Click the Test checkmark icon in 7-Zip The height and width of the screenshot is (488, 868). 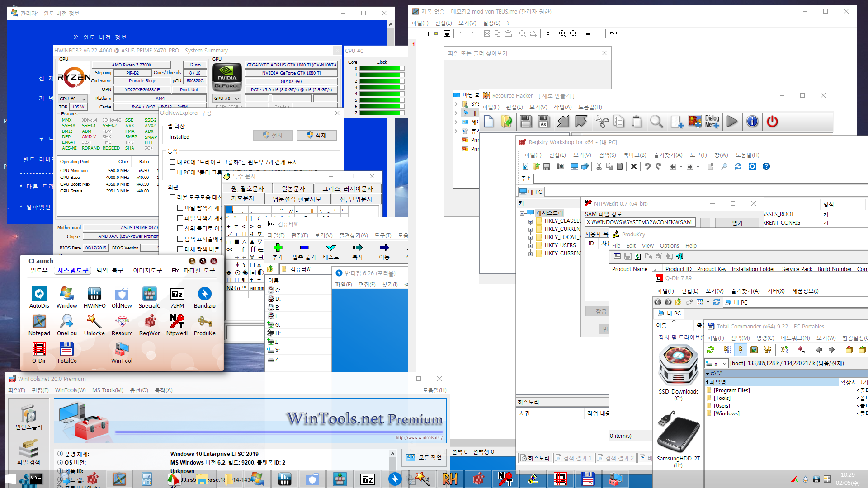(x=331, y=251)
